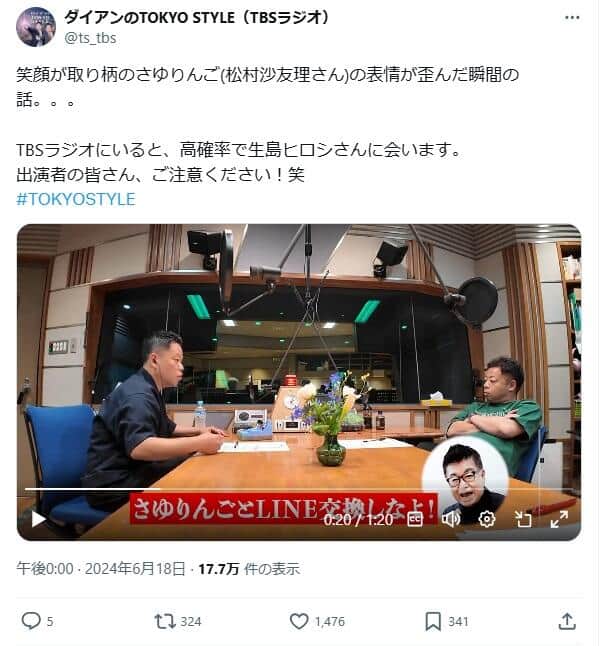Open video settings gear
This screenshot has width=600, height=646.
[487, 519]
